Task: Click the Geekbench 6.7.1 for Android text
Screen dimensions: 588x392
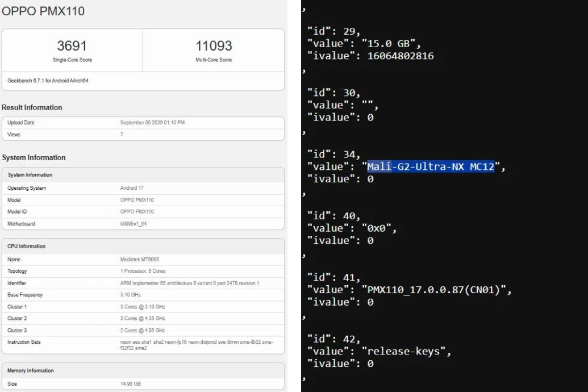Action: [x=48, y=81]
